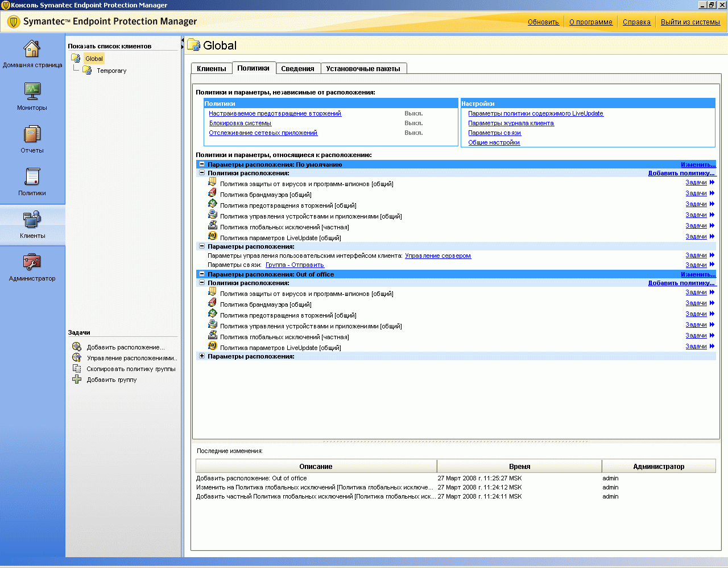The width and height of the screenshot is (728, 568).
Task: Click the Скопировать политику группы icon
Action: click(77, 369)
